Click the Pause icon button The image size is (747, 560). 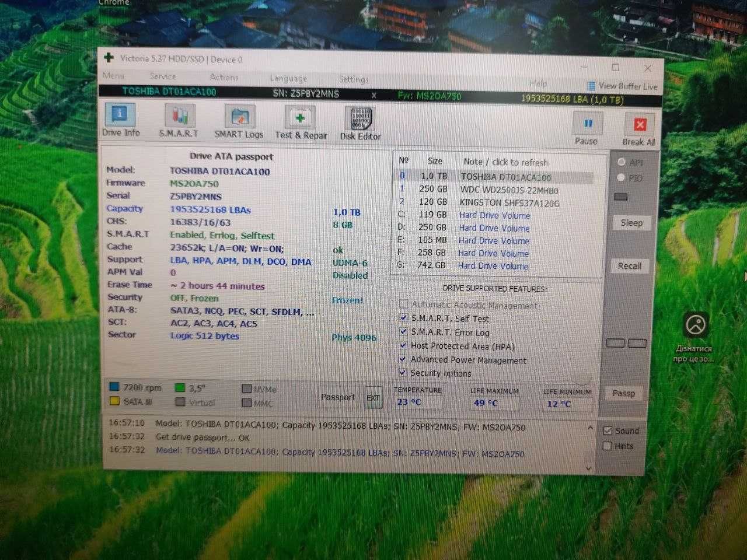(587, 124)
